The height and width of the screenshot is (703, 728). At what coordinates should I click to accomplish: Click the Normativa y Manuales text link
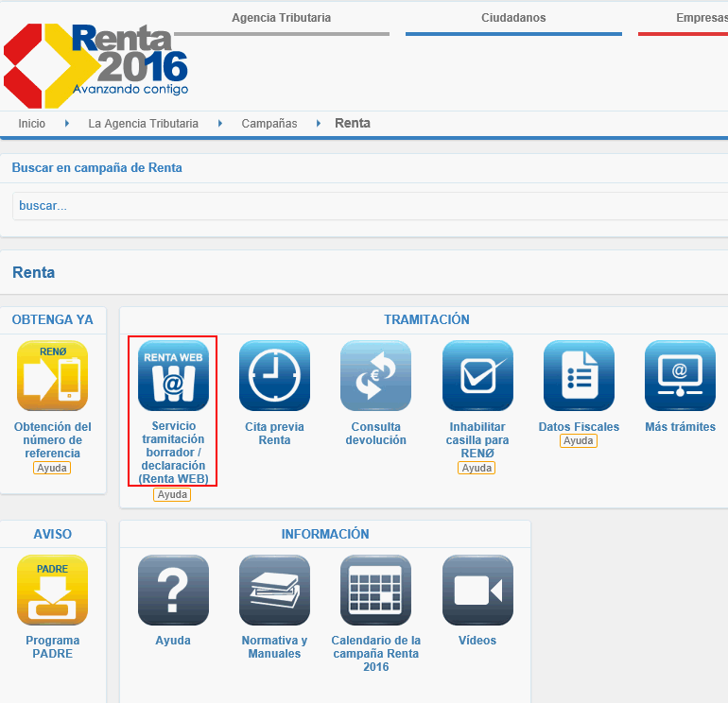point(274,647)
